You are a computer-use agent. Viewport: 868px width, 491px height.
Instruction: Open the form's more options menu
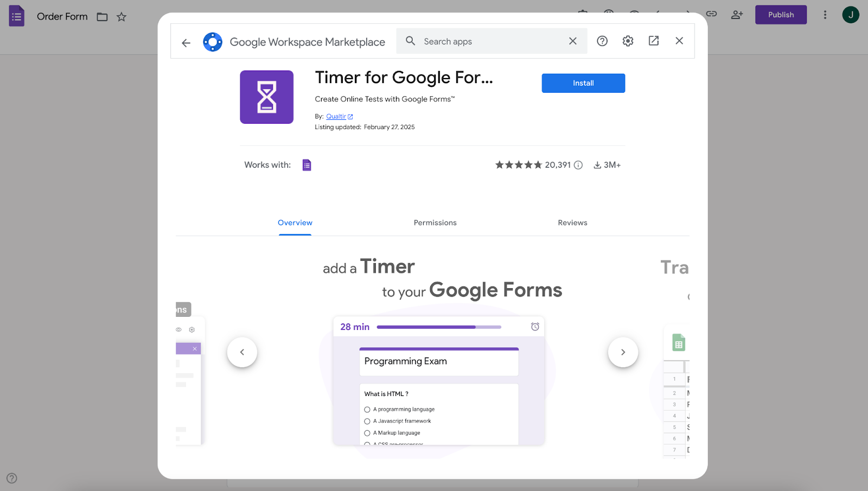coord(825,15)
